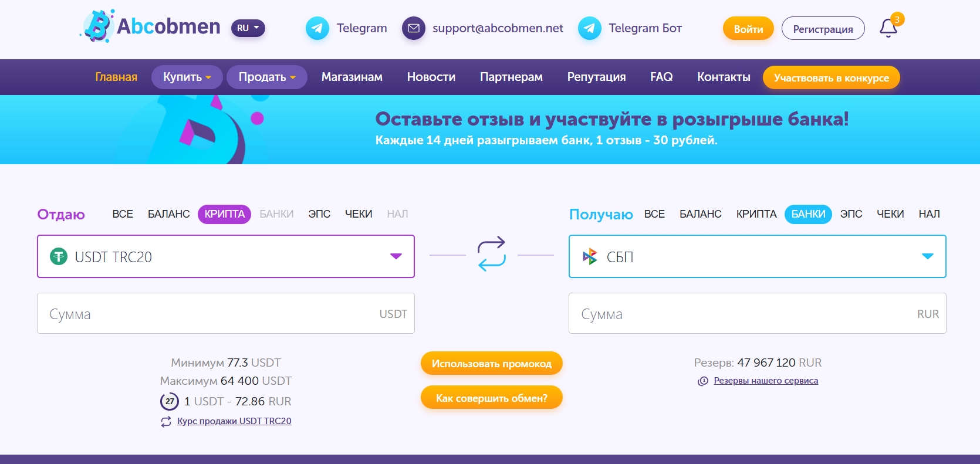Click the banner text about 30 рублей
The width and height of the screenshot is (980, 464).
click(546, 140)
